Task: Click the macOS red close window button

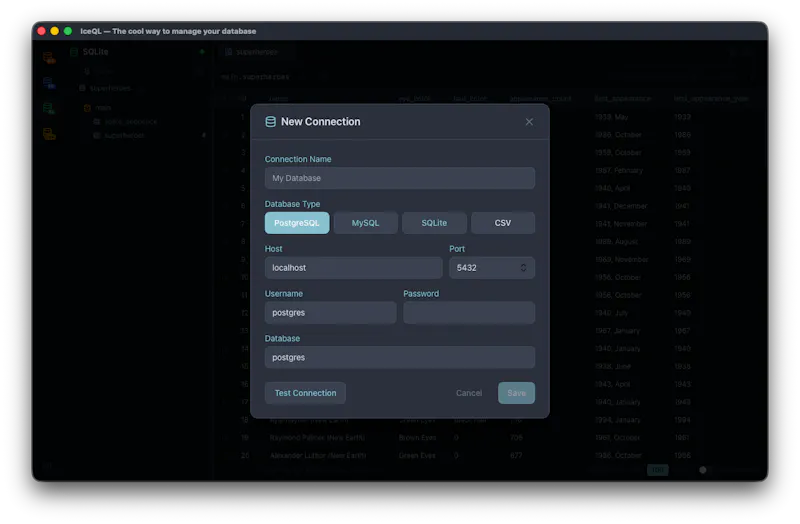Action: tap(41, 31)
